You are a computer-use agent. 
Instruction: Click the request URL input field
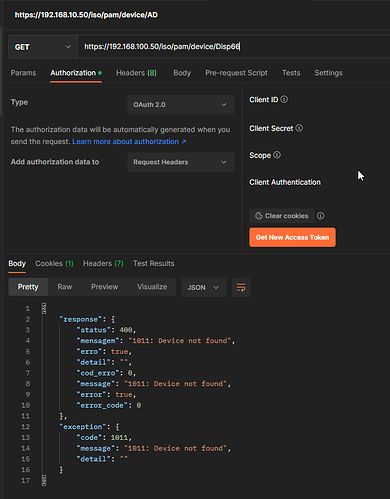pyautogui.click(x=233, y=47)
